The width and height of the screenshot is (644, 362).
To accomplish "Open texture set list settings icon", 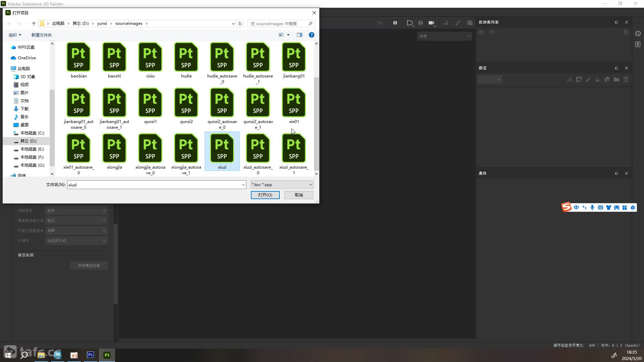I will pyautogui.click(x=626, y=33).
